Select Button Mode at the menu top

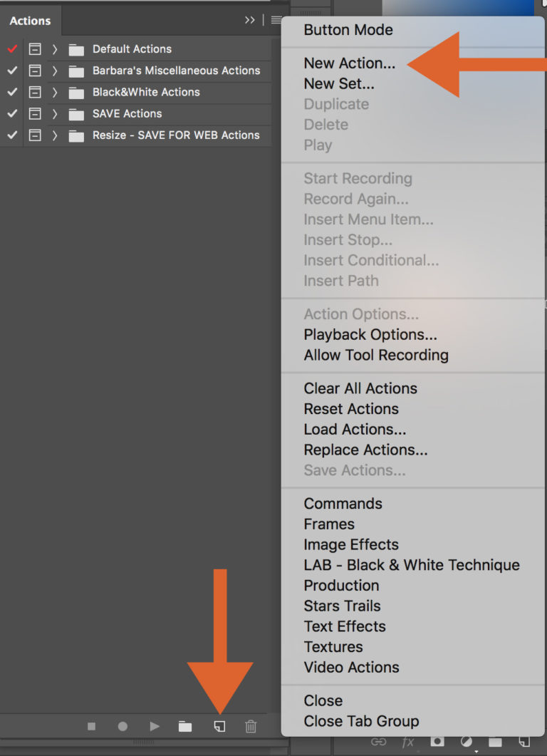[x=348, y=30]
